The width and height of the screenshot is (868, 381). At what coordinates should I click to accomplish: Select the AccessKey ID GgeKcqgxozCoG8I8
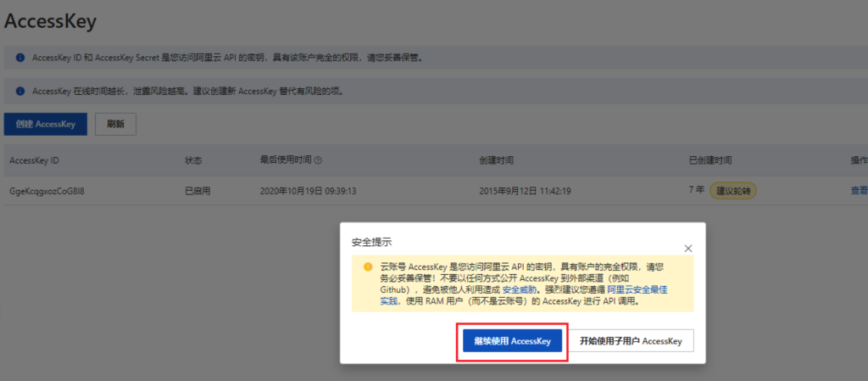coord(47,191)
